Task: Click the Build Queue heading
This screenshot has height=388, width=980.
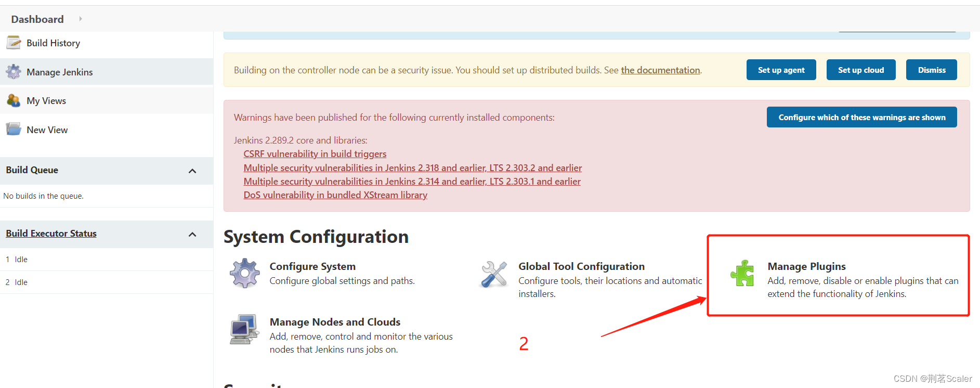Action: click(32, 170)
